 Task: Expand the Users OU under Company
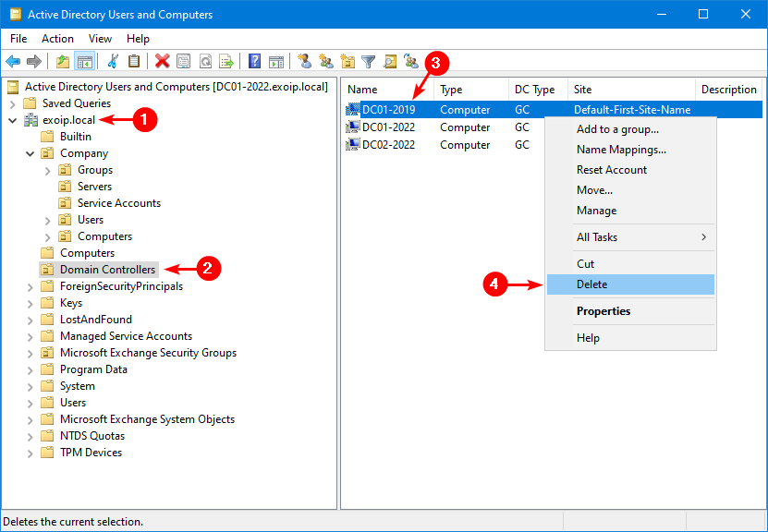pos(47,221)
